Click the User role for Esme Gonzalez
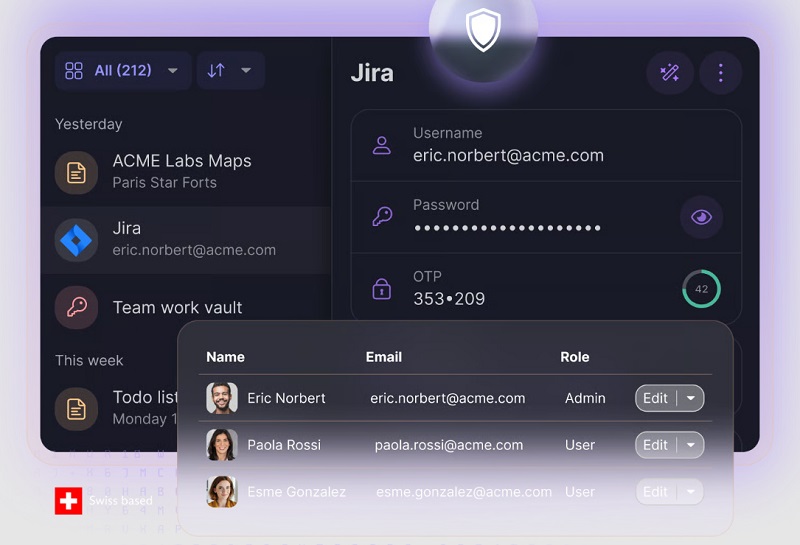 point(580,492)
